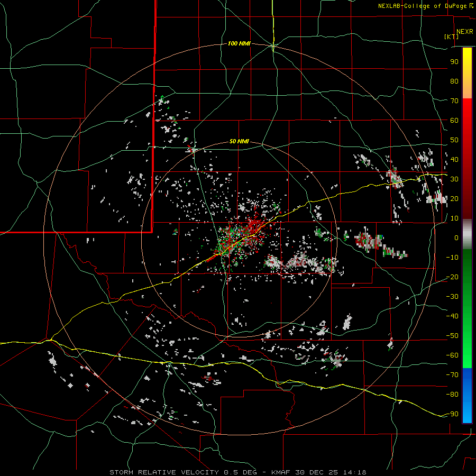Click the -70 value on velocity scale
The width and height of the screenshot is (476, 476).
pos(452,375)
